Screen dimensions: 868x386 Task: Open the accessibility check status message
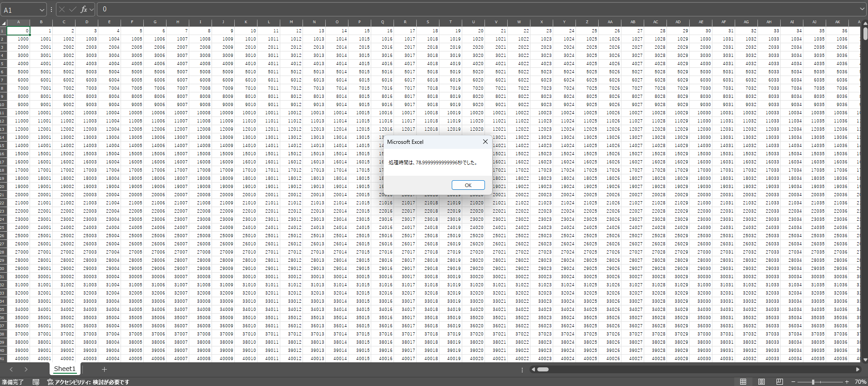pyautogui.click(x=88, y=382)
